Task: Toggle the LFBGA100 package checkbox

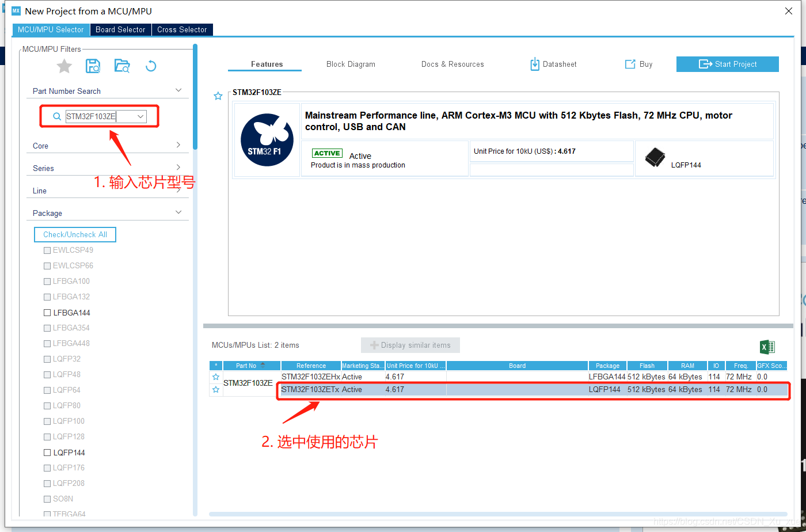Action: tap(47, 282)
